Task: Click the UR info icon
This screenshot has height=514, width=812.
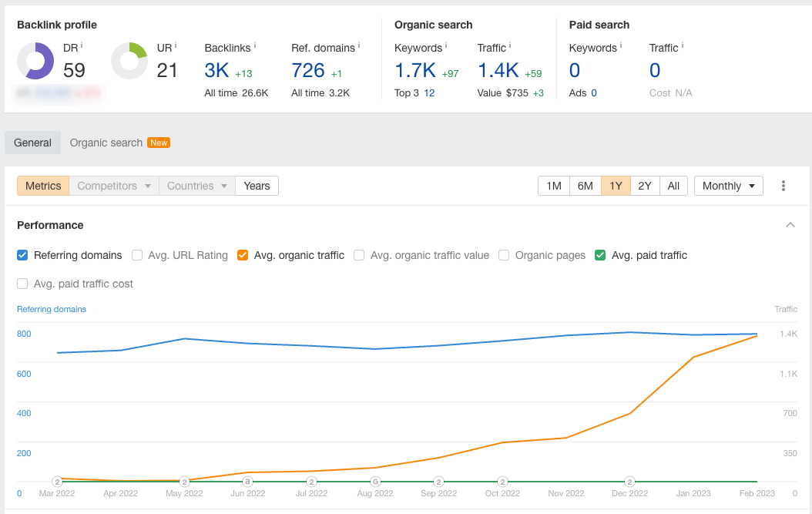Action: (x=176, y=46)
